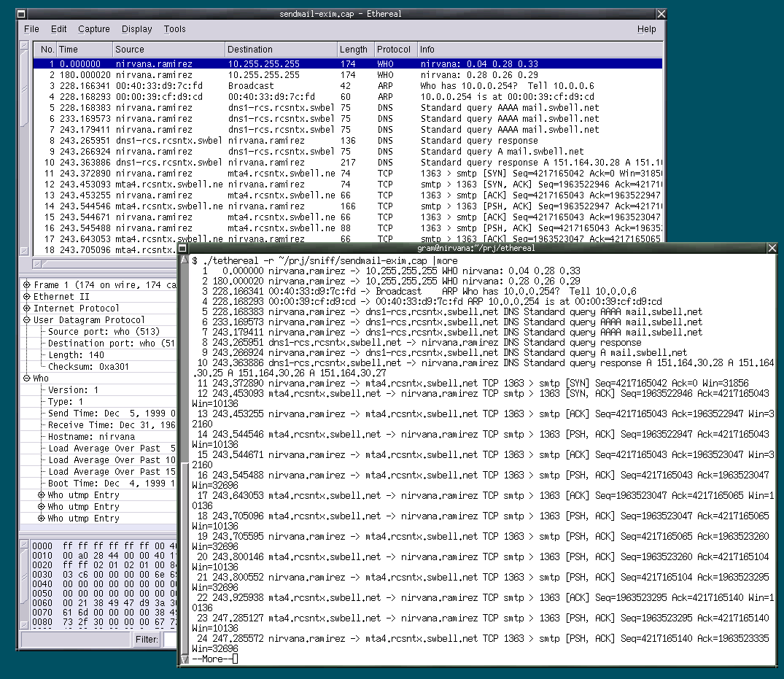
Task: Click the terminal window menu icon
Action: [x=182, y=248]
